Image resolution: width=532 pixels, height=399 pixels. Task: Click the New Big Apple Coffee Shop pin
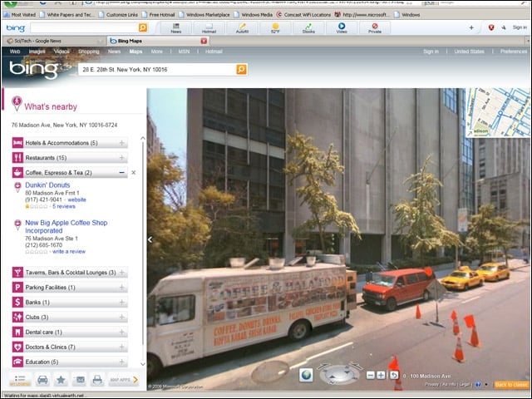17,224
